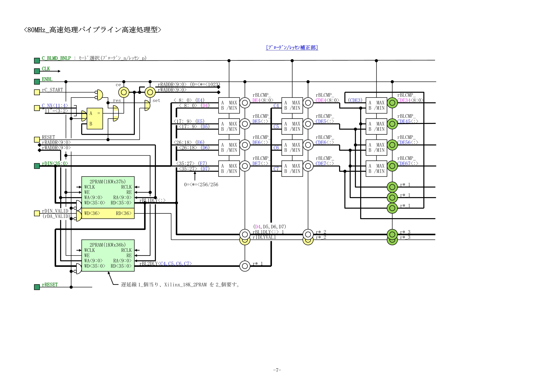Click the green port square beside CLK
This screenshot has height=392, width=554.
coord(37,71)
